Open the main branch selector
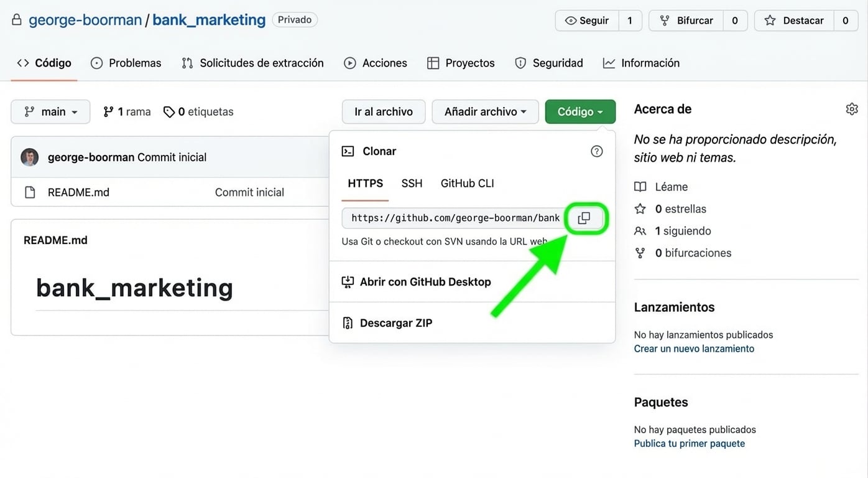Screen dimensions: 868x478 50,111
